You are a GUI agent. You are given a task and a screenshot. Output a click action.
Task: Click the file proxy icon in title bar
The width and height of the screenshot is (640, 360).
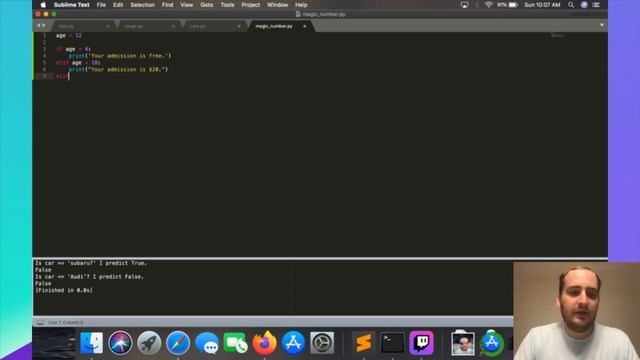[x=298, y=14]
